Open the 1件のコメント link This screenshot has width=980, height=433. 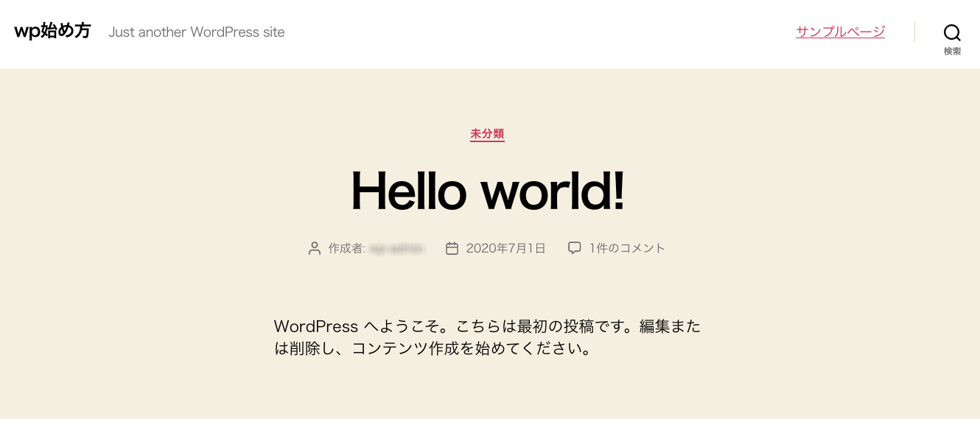click(627, 249)
